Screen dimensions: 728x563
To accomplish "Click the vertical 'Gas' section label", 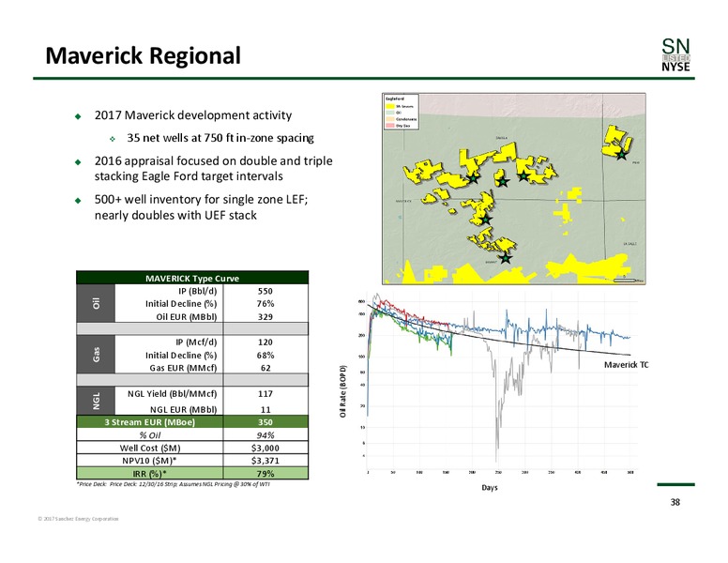I will (x=96, y=355).
